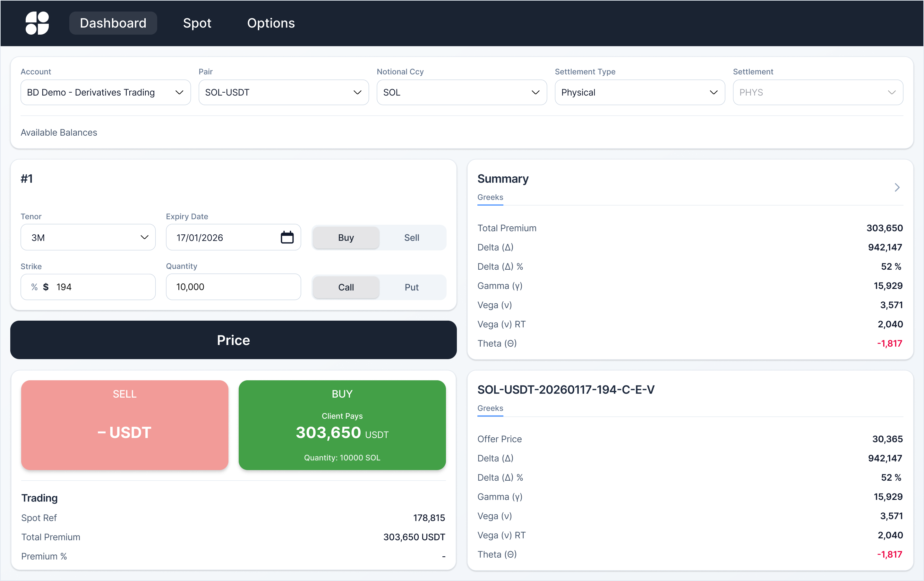Switch strike input to dollar mode
The height and width of the screenshot is (581, 924).
click(x=46, y=287)
